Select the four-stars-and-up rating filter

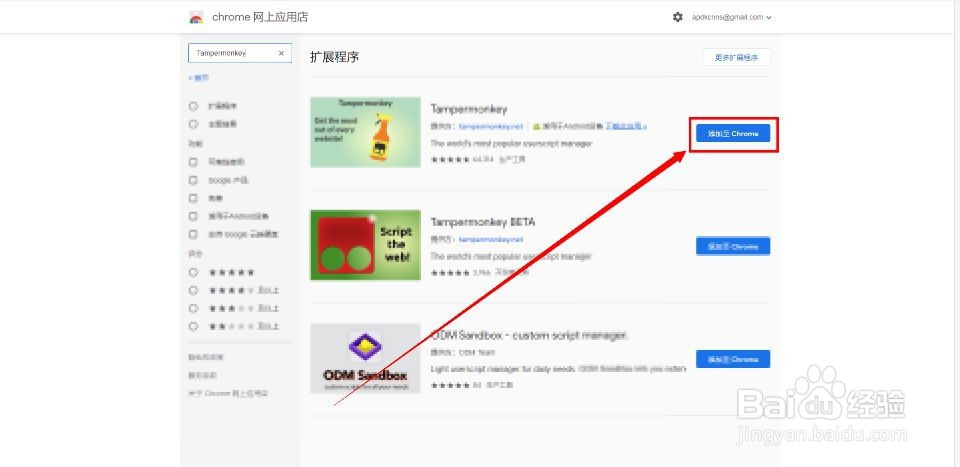click(x=193, y=290)
